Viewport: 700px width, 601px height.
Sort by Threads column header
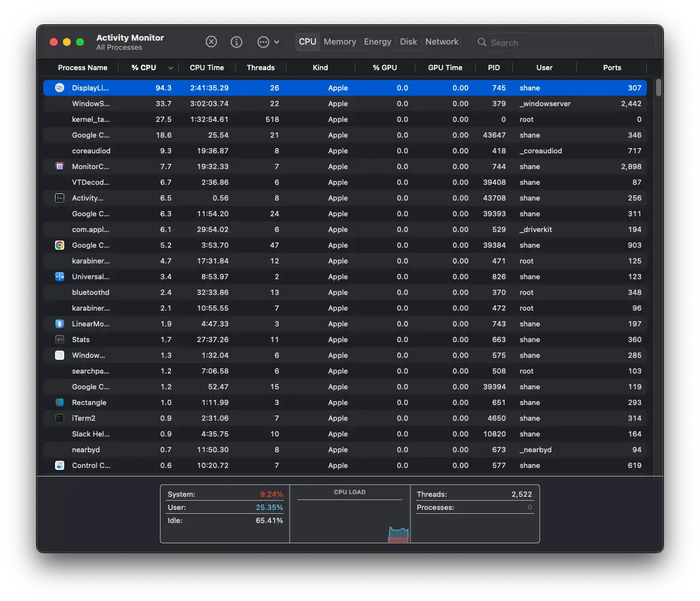point(261,68)
